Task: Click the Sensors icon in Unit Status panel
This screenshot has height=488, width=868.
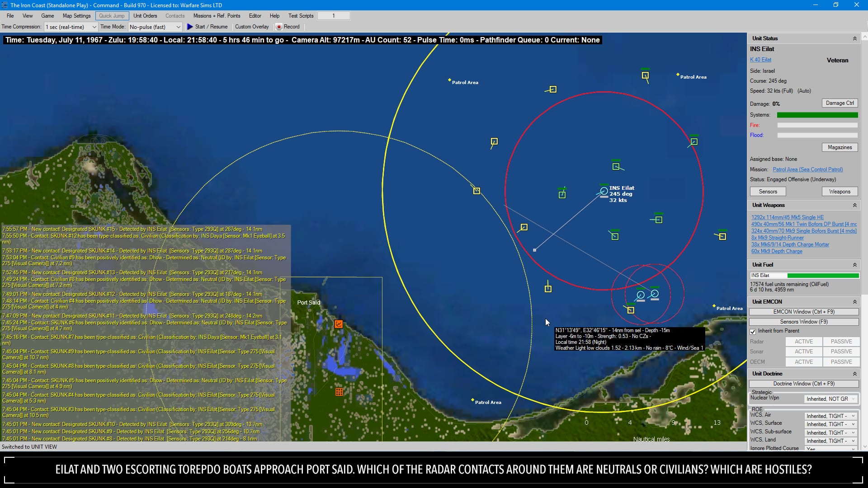Action: coord(769,191)
